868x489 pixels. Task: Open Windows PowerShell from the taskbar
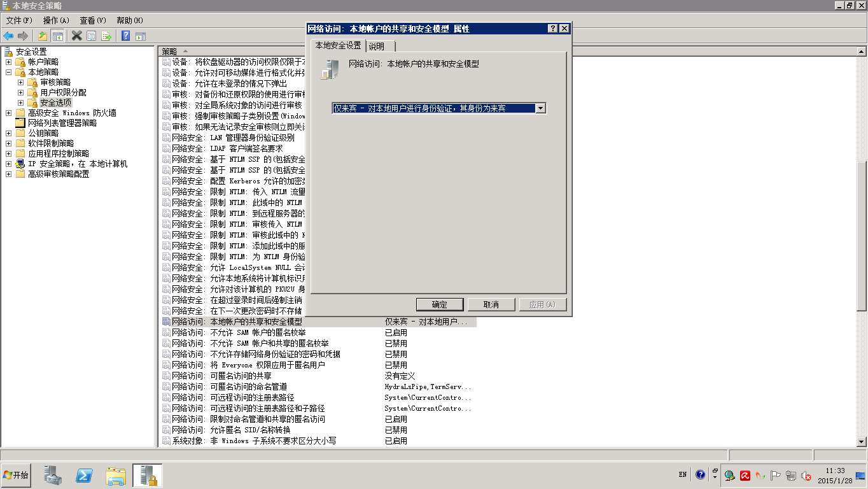85,475
